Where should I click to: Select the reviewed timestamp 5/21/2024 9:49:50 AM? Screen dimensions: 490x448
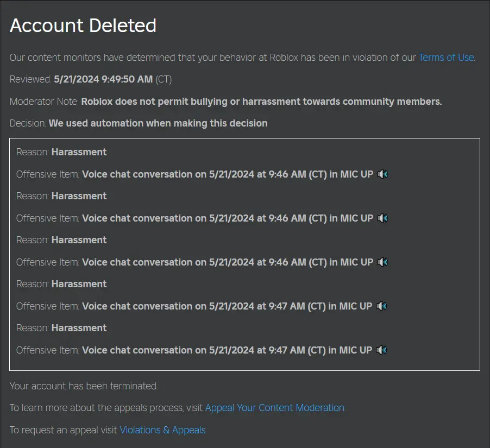click(x=103, y=79)
